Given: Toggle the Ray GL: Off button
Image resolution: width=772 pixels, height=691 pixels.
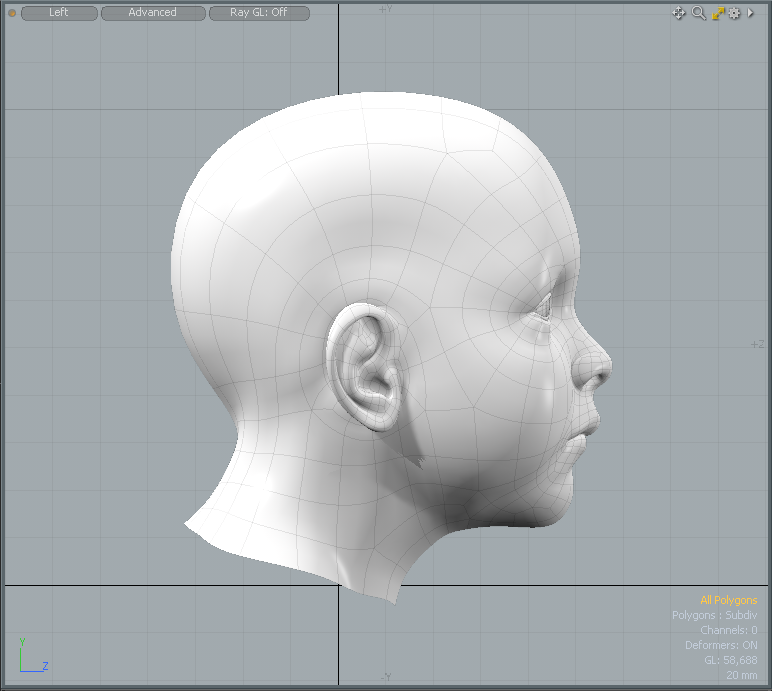Looking at the screenshot, I should coord(259,13).
